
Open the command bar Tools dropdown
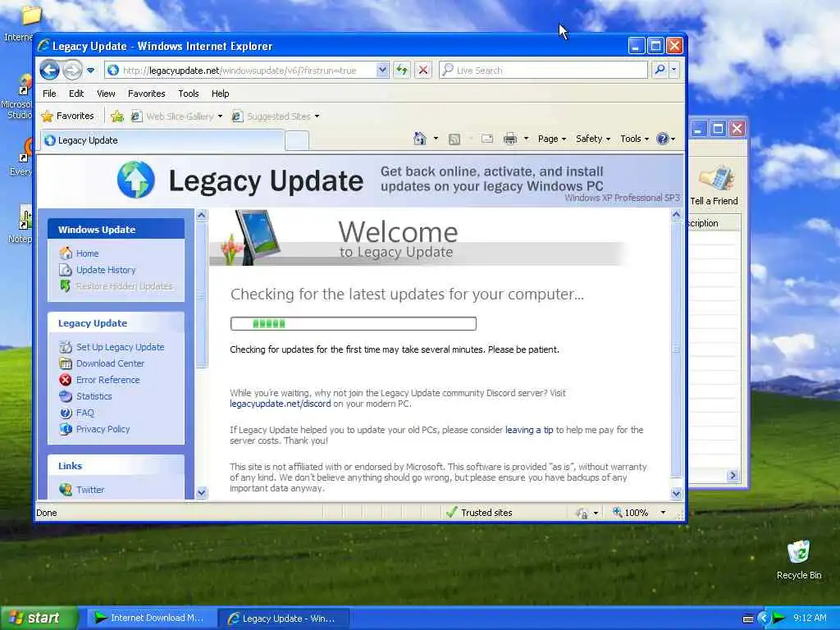[634, 139]
